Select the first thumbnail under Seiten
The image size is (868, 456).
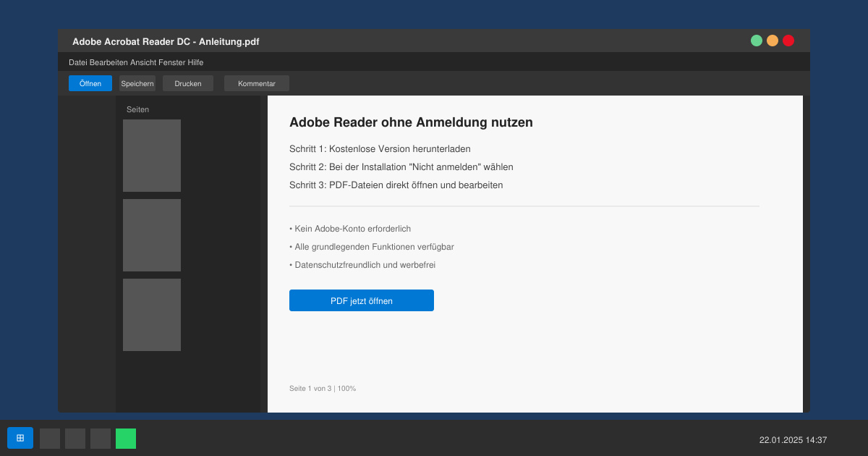[x=152, y=156]
